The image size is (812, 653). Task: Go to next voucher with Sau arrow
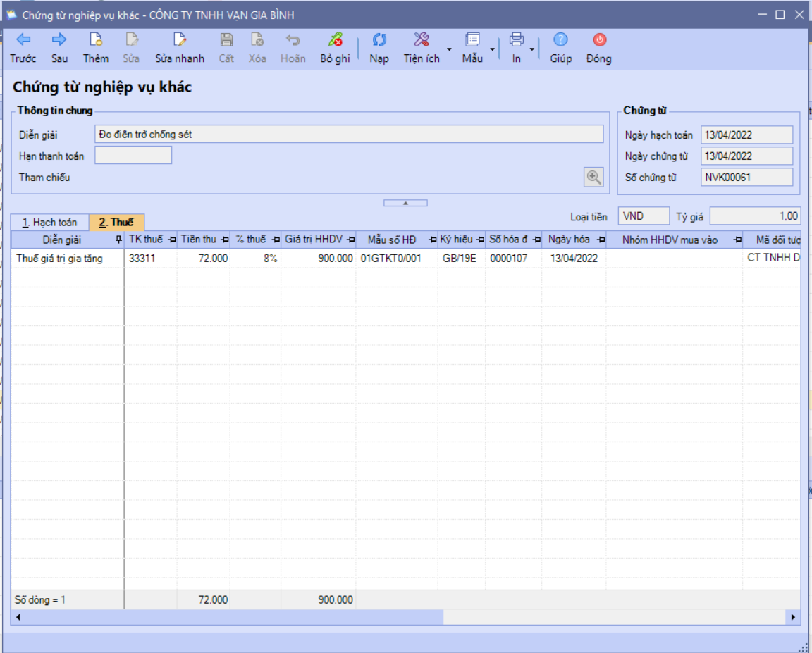click(x=59, y=40)
